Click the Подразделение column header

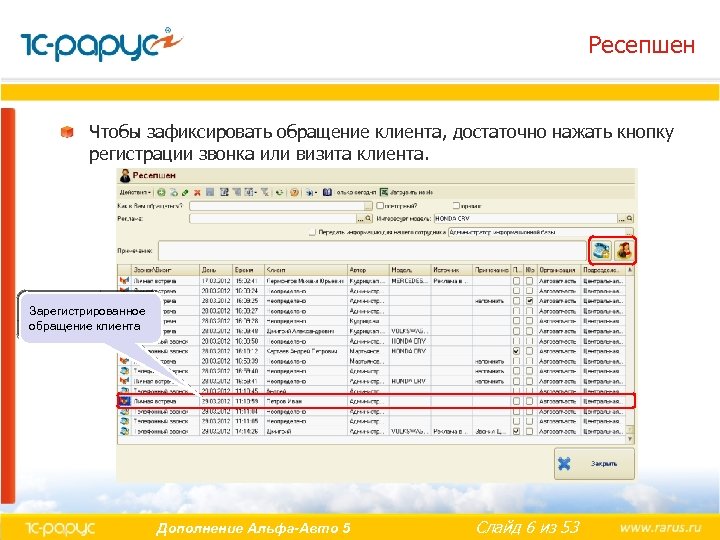[603, 270]
